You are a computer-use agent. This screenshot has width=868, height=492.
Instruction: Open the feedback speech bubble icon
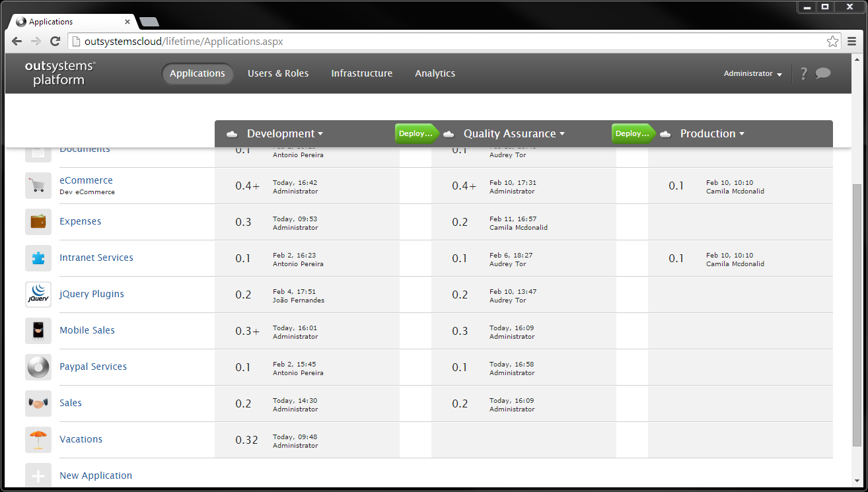coord(823,73)
